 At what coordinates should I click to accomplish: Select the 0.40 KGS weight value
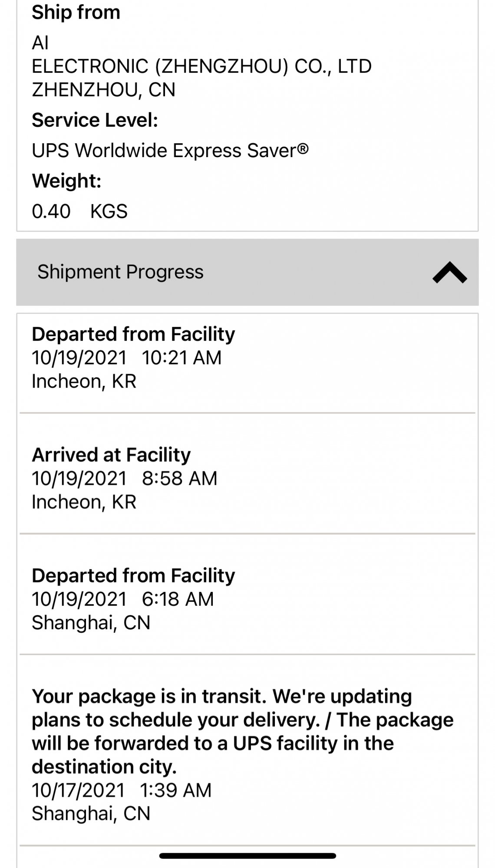(79, 211)
